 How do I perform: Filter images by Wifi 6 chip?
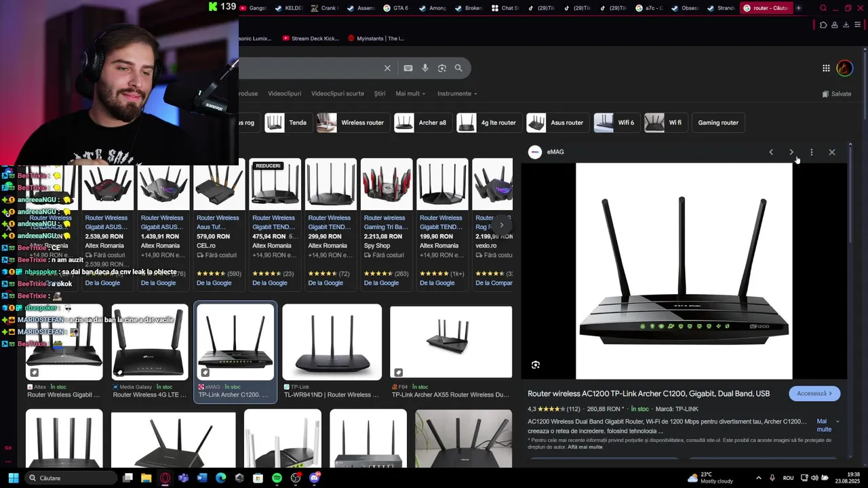point(616,123)
